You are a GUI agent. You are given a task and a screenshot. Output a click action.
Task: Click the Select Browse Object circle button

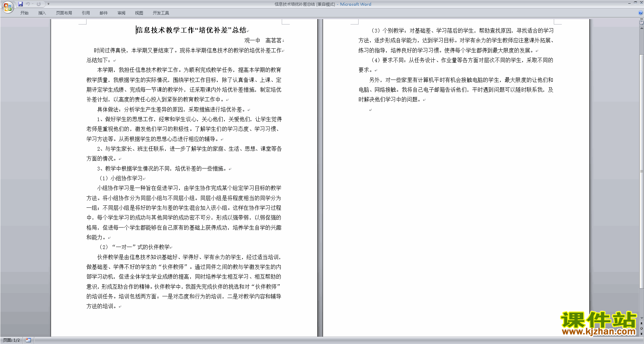point(642,329)
